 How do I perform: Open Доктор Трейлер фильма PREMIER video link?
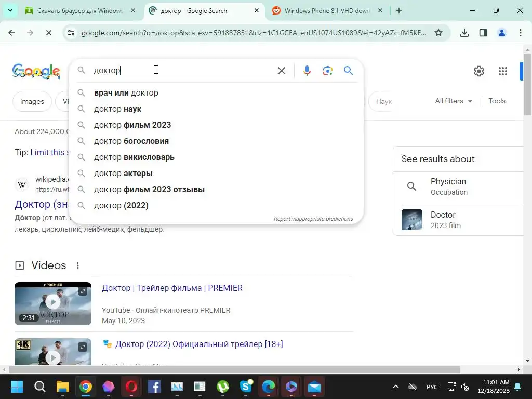click(x=172, y=288)
